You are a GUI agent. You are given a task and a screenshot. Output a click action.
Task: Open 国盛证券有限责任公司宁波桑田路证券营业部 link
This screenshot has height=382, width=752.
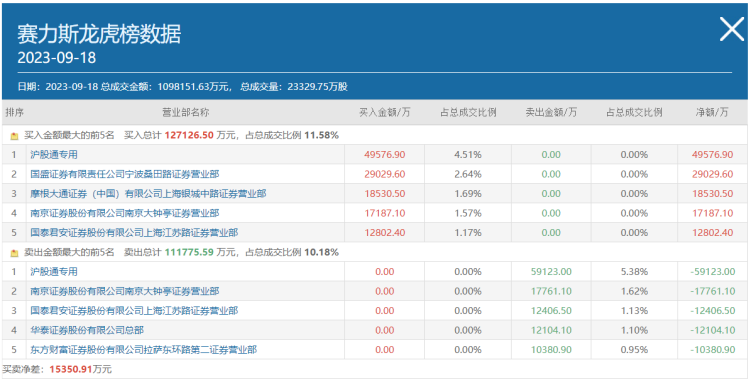click(x=125, y=174)
